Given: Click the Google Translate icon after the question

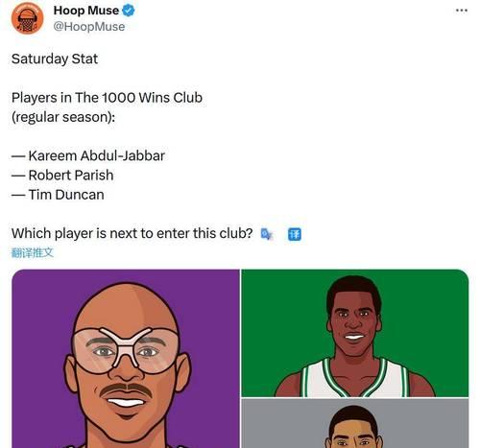Looking at the screenshot, I should click(267, 234).
